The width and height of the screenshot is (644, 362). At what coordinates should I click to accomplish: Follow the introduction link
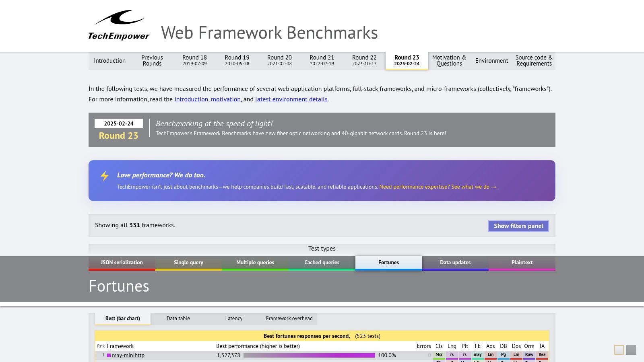pyautogui.click(x=191, y=99)
